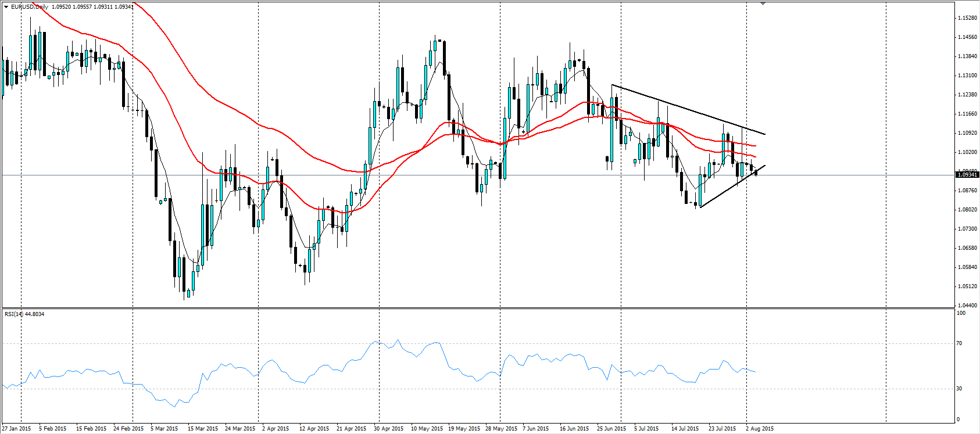Screen dimensions: 980x434
Task: Click the RSI scale value 30
Action: (960, 389)
